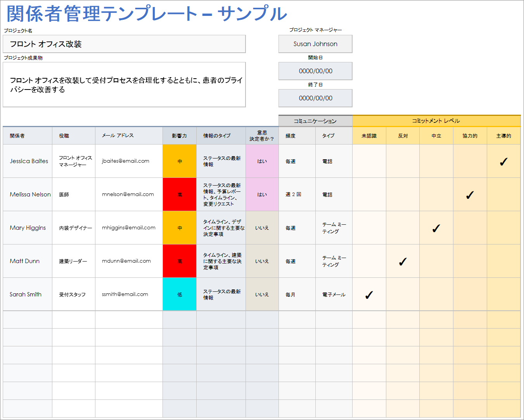Click the 意思決定者か？ column header
Image resolution: width=524 pixels, height=420 pixels.
tap(262, 136)
